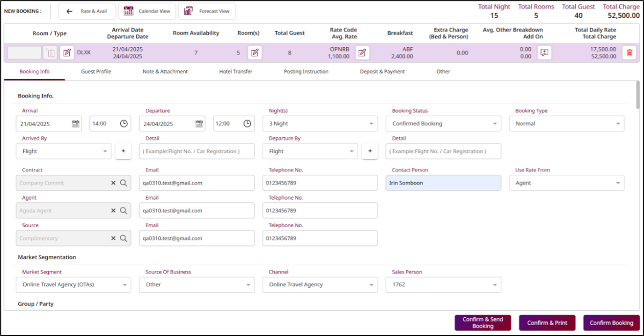644x336 pixels.
Task: Click the red delete trash icon in booking row
Action: coord(629,53)
